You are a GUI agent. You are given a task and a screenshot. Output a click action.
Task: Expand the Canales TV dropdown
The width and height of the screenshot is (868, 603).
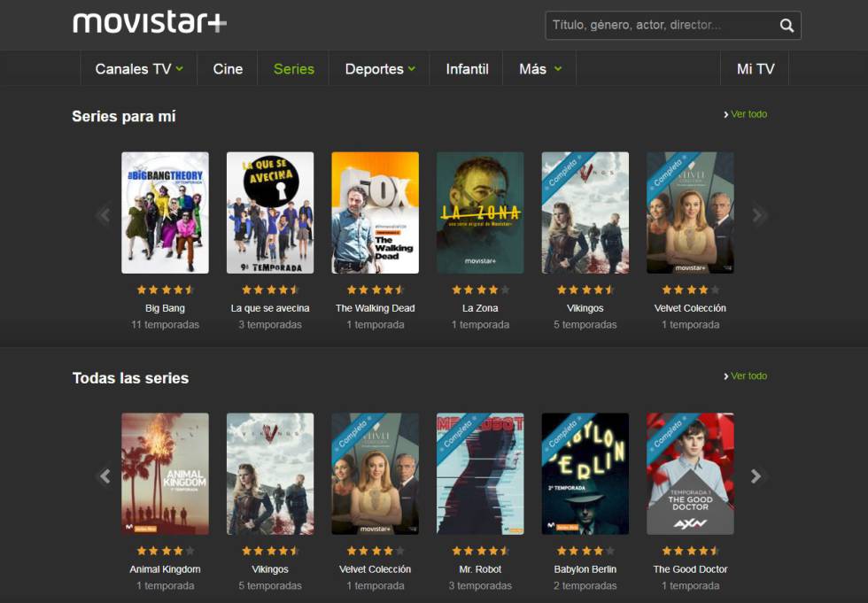pos(139,68)
